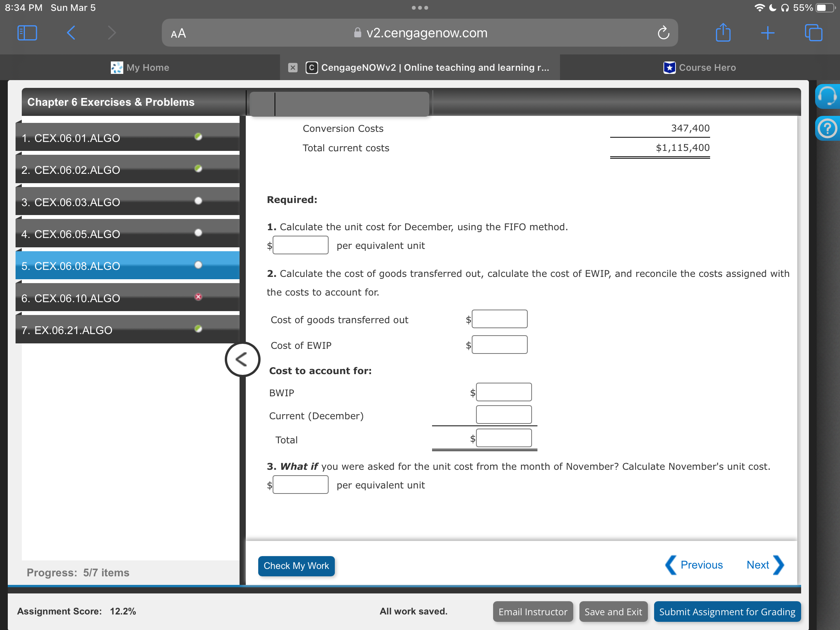The width and height of the screenshot is (840, 630).
Task: Click Save and Exit button
Action: 613,612
